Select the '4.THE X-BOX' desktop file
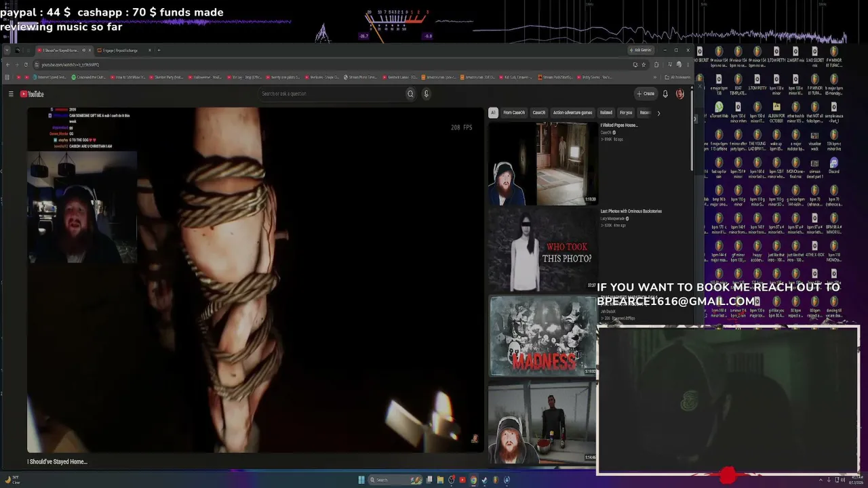 click(814, 249)
